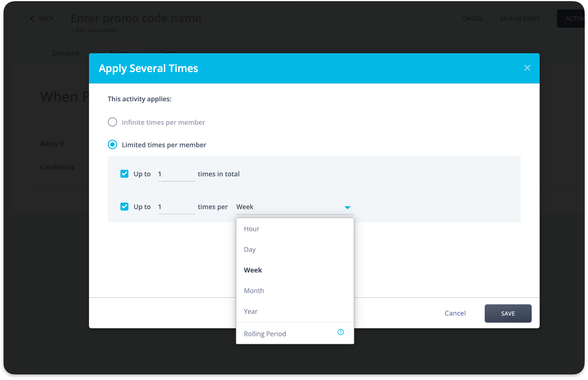Choose Hour from the dropdown list
This screenshot has height=380, width=588.
coord(252,229)
